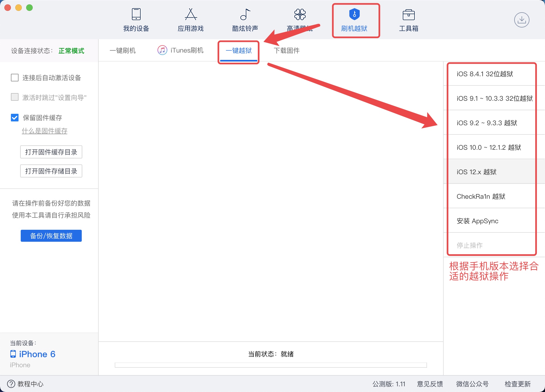Image resolution: width=545 pixels, height=392 pixels.
Task: Open 'what is firmware cache' link
Action: 44,131
